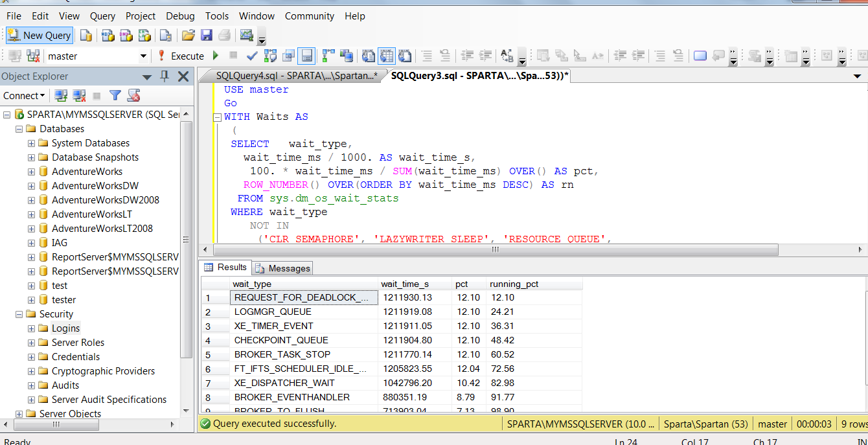Viewport: 868px width, 445px height.
Task: Click the Database Engine Query icon
Action: [x=86, y=36]
